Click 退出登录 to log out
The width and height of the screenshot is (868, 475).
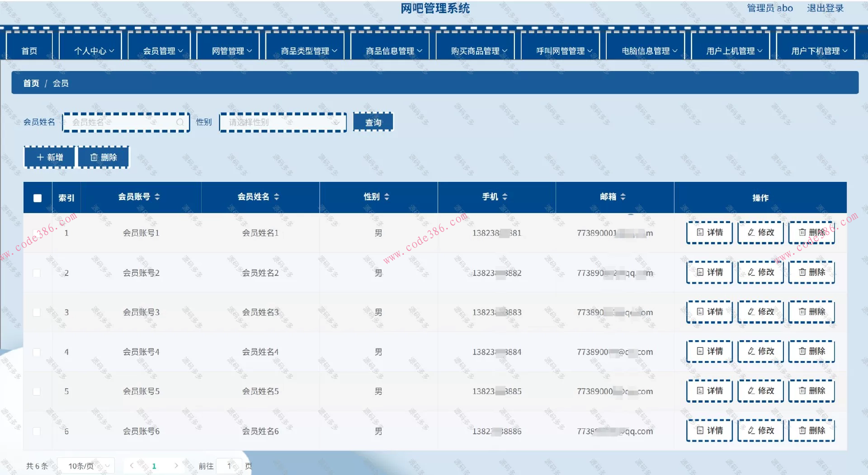tap(826, 8)
